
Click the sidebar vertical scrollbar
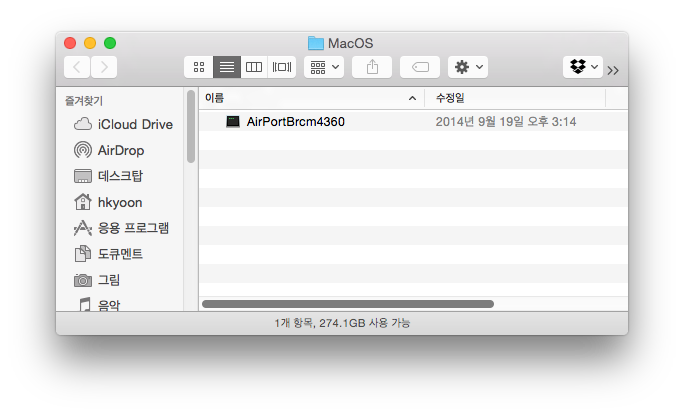point(191,127)
